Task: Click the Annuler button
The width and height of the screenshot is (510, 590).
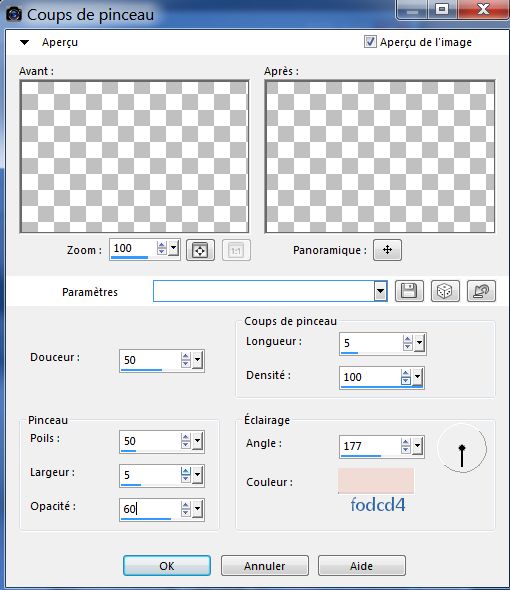Action: [265, 566]
